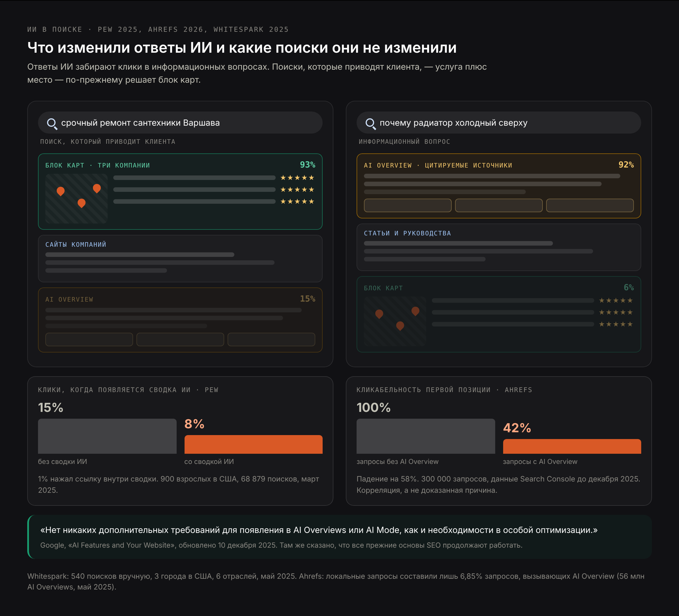Click the first star rating row beside 93%

(x=297, y=178)
